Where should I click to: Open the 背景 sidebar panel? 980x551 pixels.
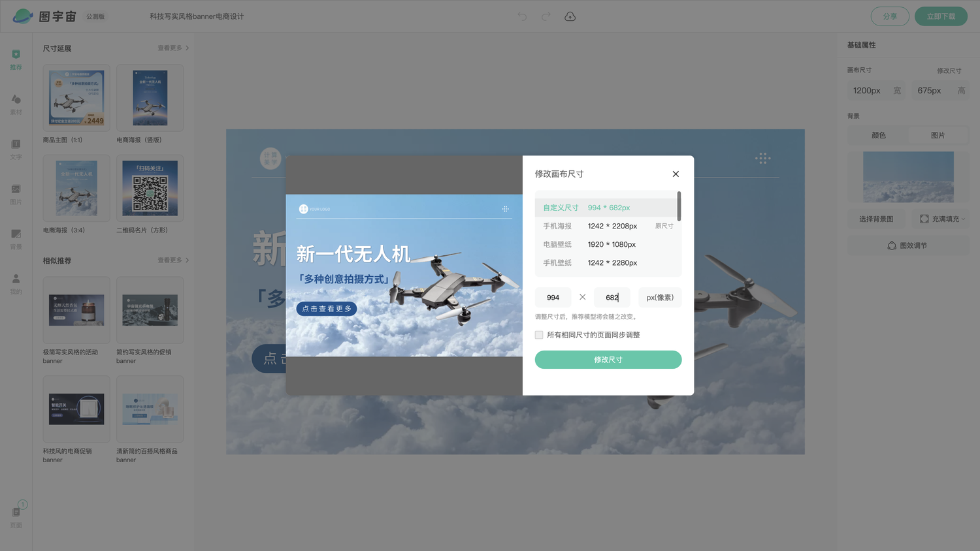coord(16,240)
